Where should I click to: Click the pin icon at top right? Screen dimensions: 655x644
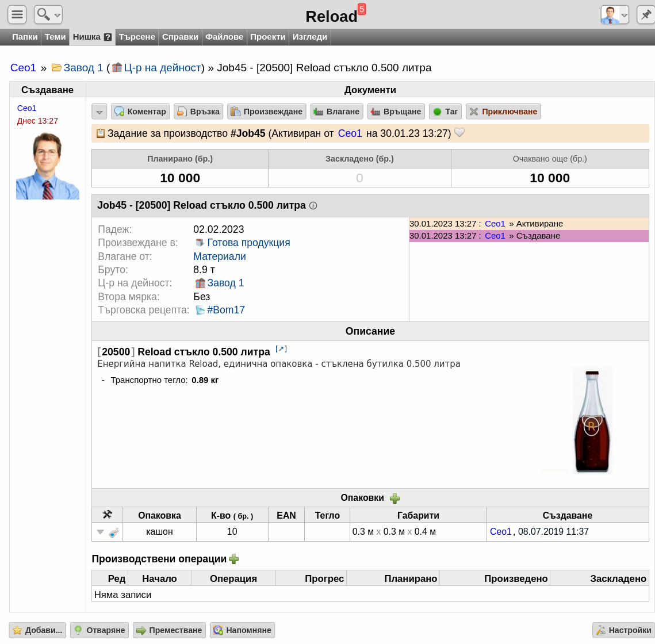click(646, 14)
